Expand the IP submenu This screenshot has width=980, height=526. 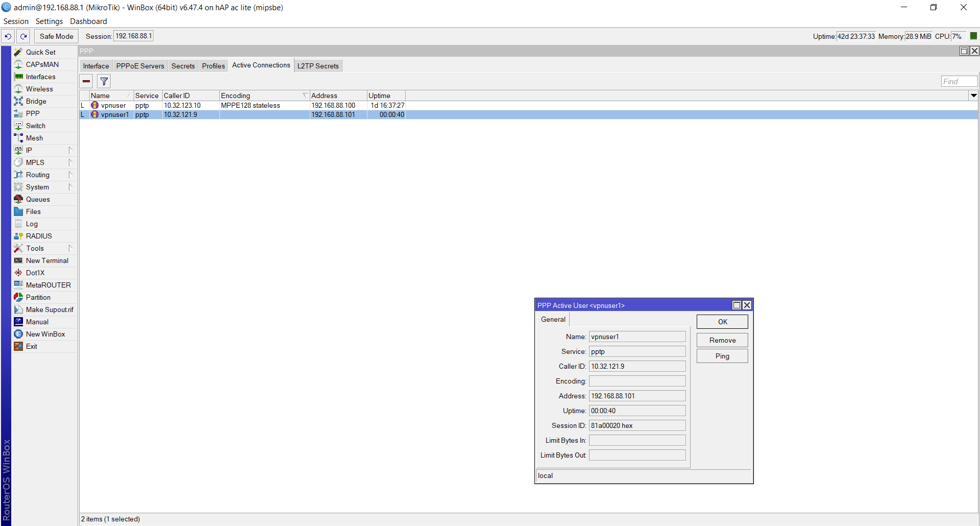click(x=44, y=150)
